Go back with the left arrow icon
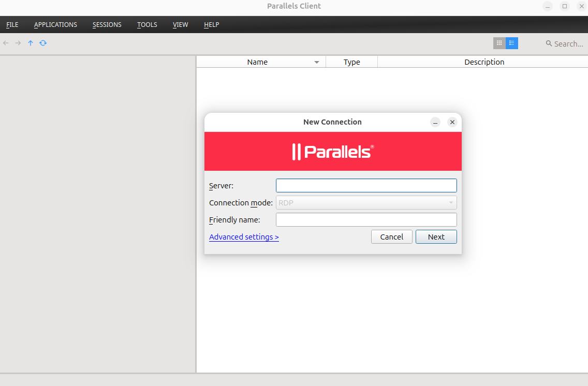This screenshot has height=386, width=588. (x=6, y=43)
